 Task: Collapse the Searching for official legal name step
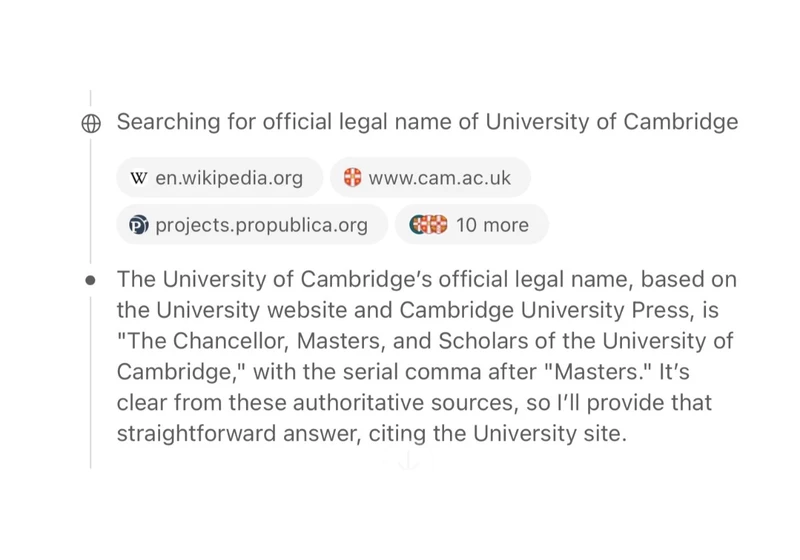pos(427,122)
